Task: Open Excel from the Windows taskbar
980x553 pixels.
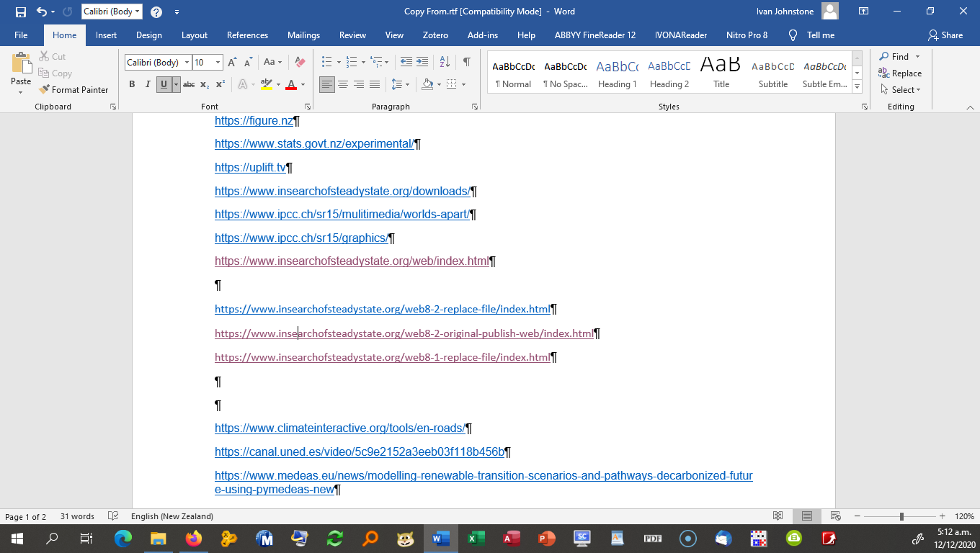Action: click(476, 539)
